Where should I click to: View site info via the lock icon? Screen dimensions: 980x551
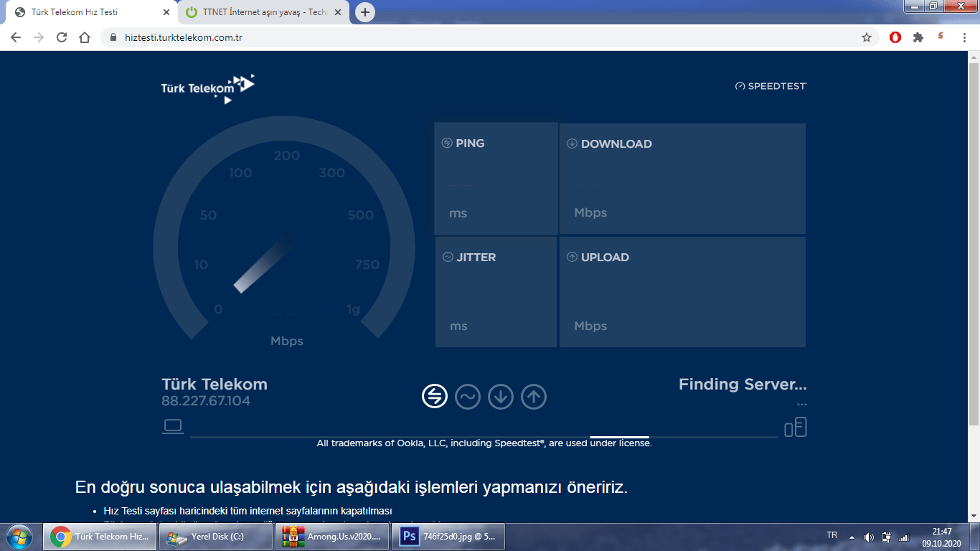(113, 37)
